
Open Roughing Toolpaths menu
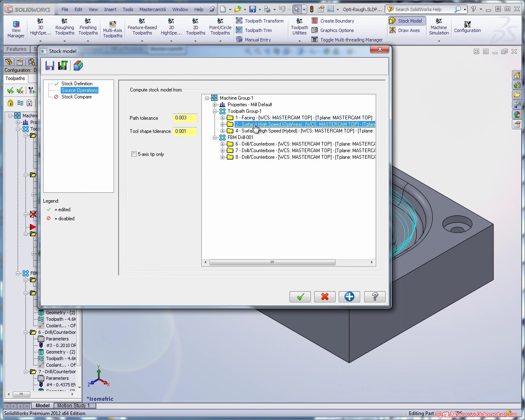point(65,28)
